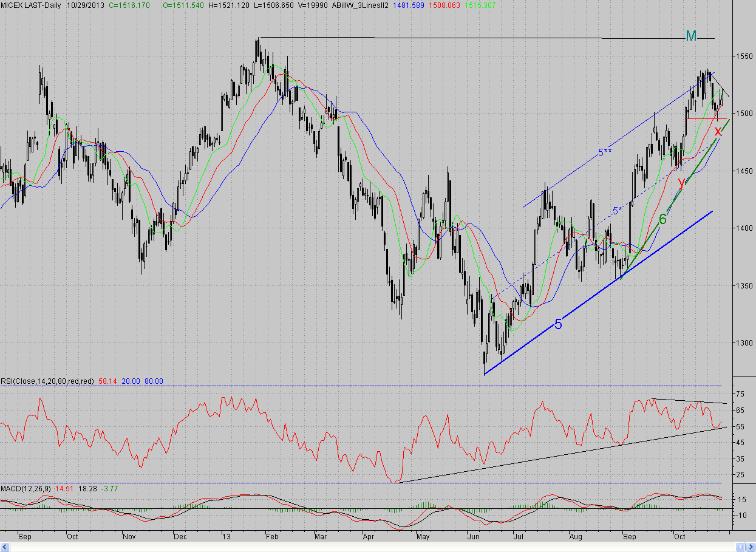Click the "1500" price axis label

[x=744, y=114]
